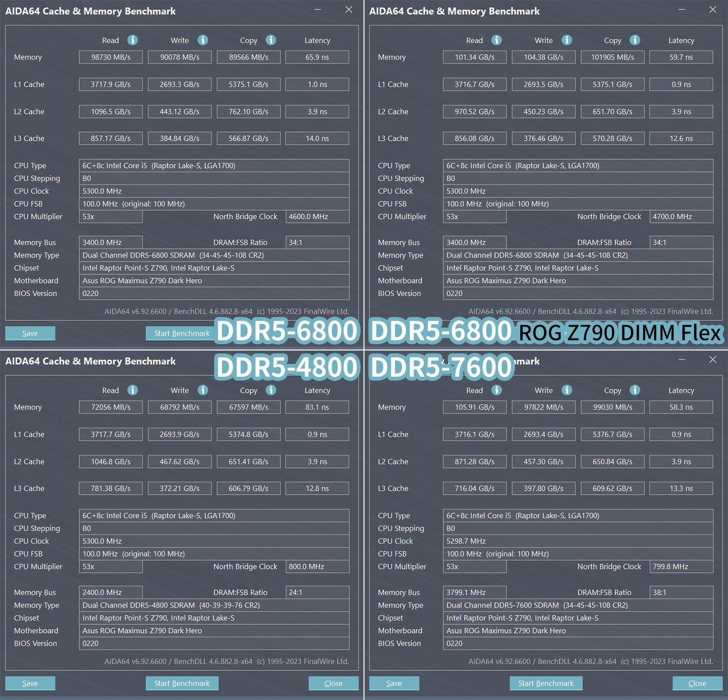Click Save in the DDR5-7600 window

pyautogui.click(x=394, y=683)
